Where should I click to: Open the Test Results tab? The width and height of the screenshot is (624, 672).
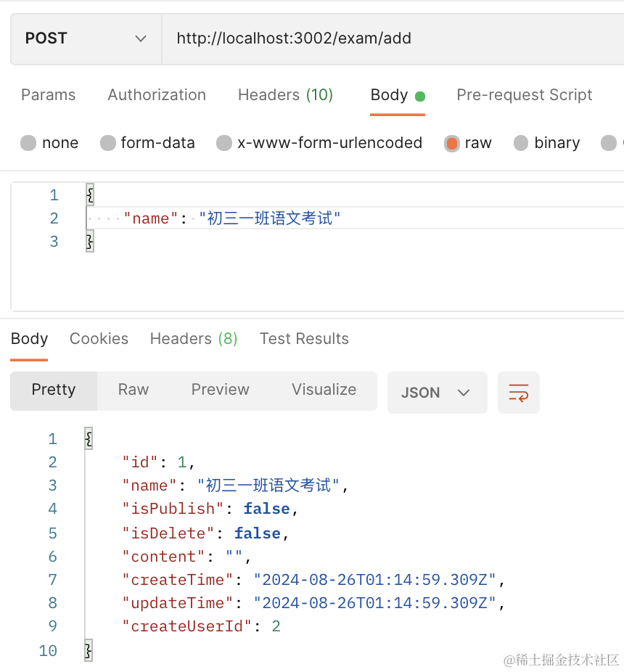(304, 339)
